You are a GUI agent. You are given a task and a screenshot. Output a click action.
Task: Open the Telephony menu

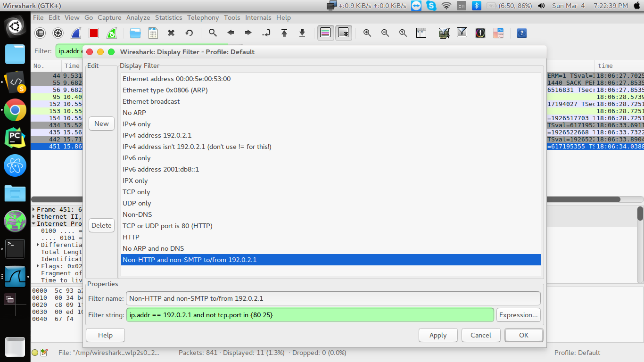[203, 17]
